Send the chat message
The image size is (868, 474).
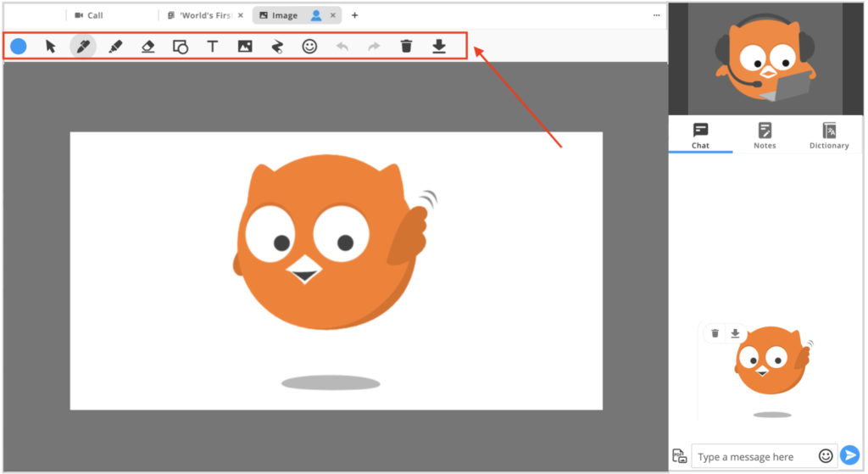[x=849, y=456]
